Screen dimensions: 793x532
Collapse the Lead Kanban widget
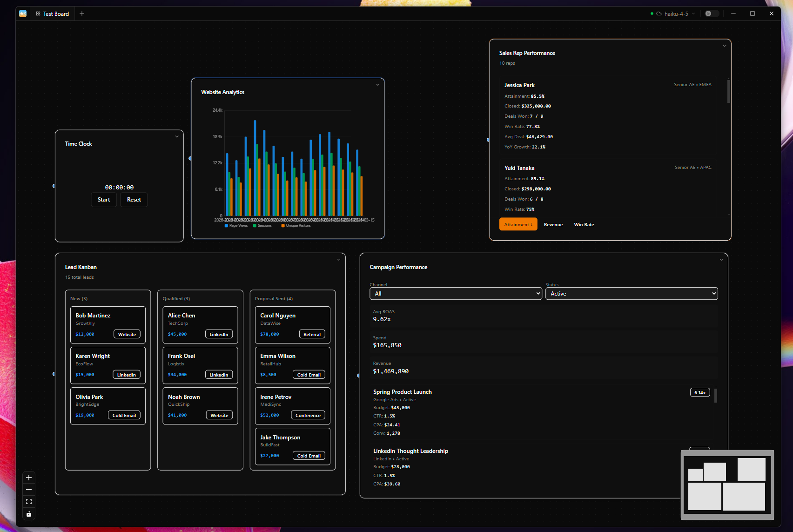339,259
